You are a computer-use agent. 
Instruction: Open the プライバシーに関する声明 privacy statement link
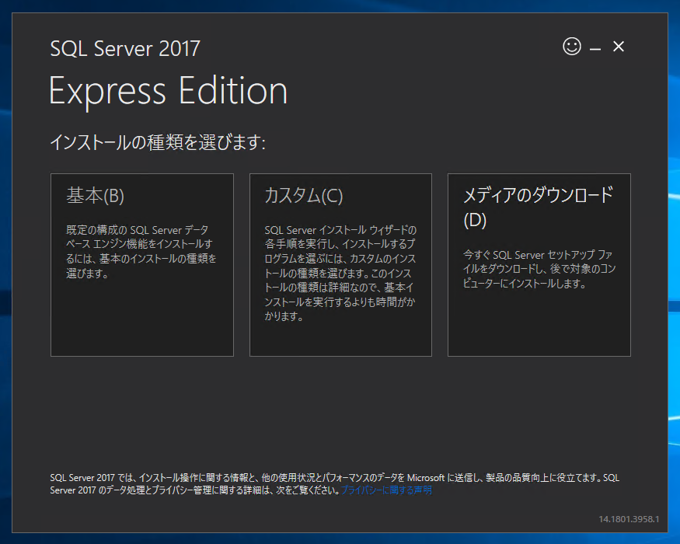point(386,490)
